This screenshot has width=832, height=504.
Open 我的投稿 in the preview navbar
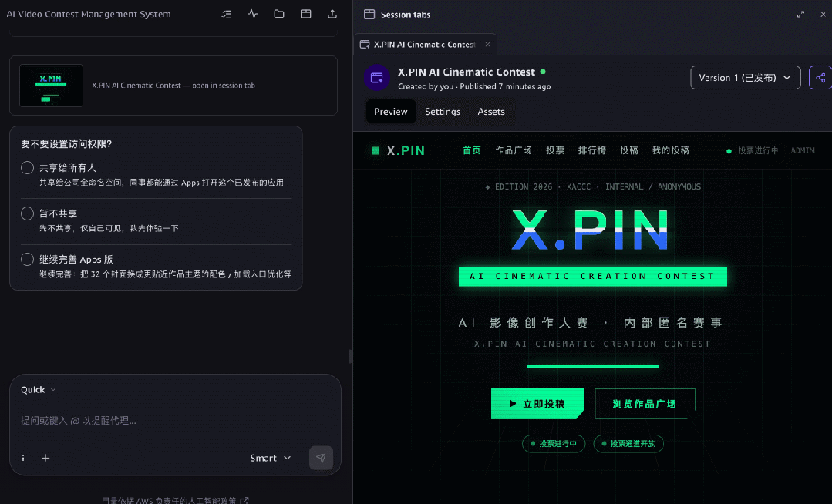tap(671, 151)
